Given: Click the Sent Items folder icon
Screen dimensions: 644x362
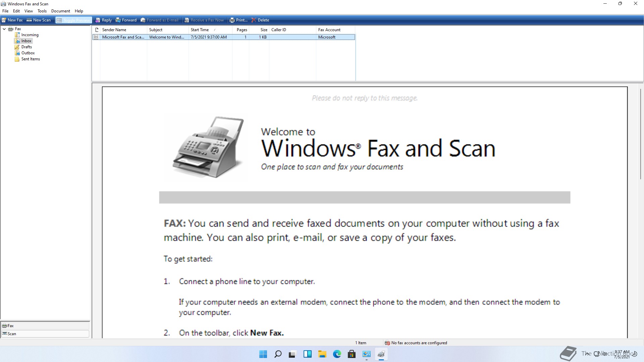Looking at the screenshot, I should (17, 59).
